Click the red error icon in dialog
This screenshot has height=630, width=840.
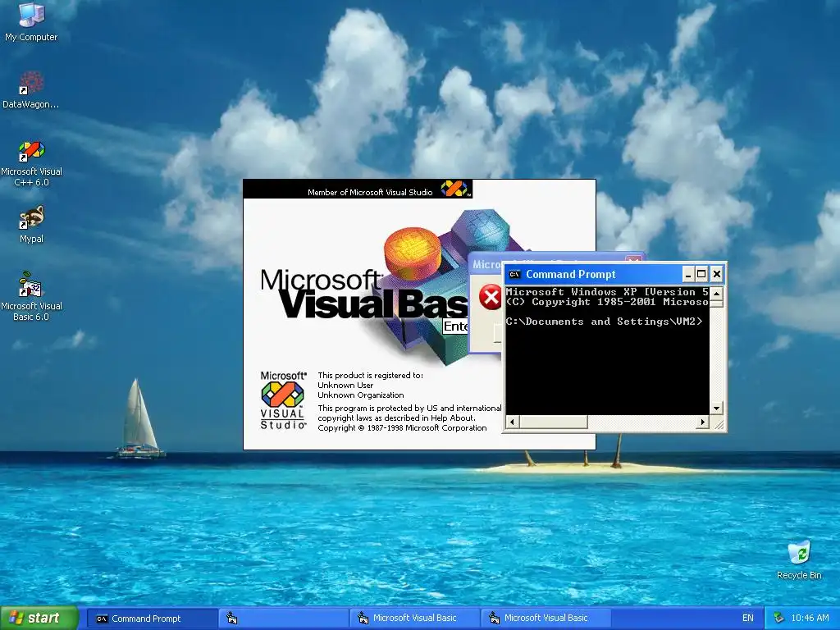click(x=490, y=297)
